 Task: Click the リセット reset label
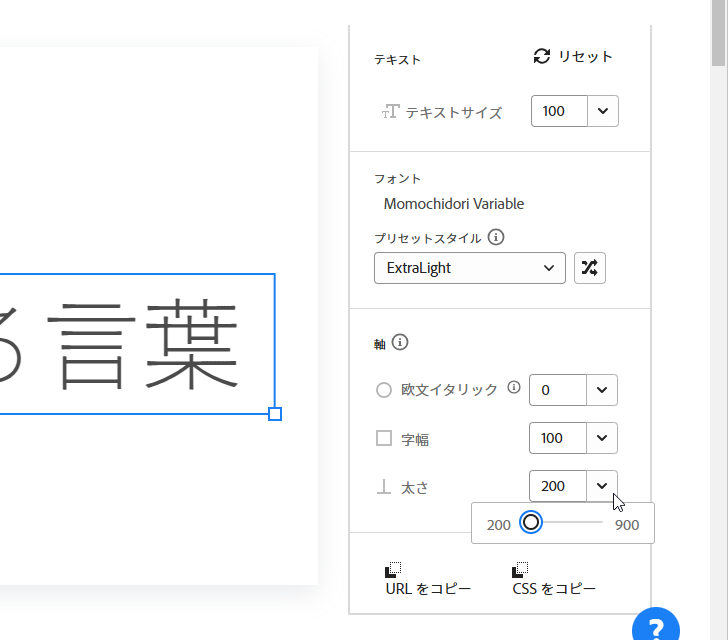tap(585, 57)
